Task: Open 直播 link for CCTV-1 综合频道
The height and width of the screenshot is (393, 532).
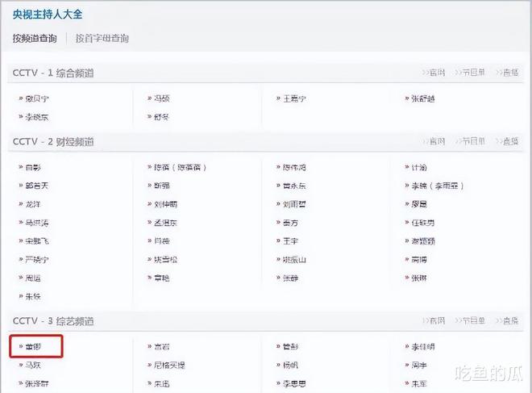Action: click(507, 73)
